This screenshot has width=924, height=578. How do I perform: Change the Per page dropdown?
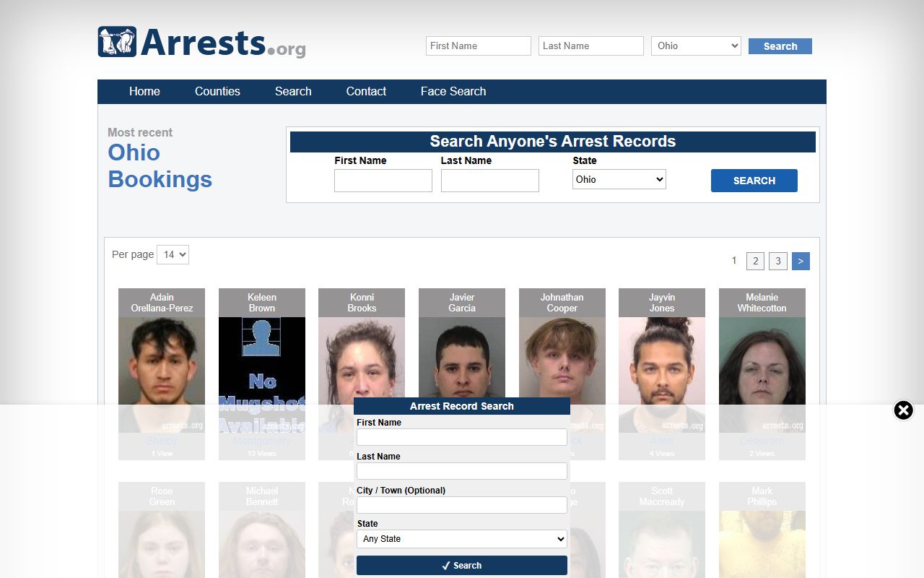pos(173,254)
